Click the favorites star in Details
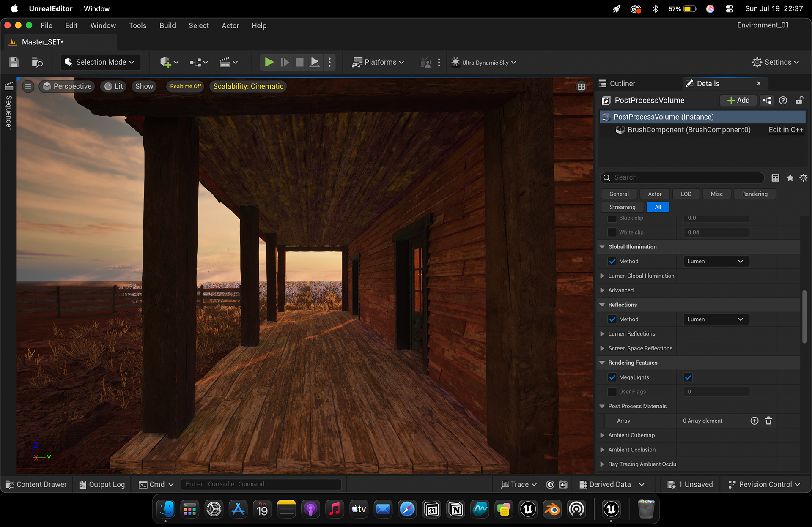Screen dimensions: 812x527 [x=790, y=178]
